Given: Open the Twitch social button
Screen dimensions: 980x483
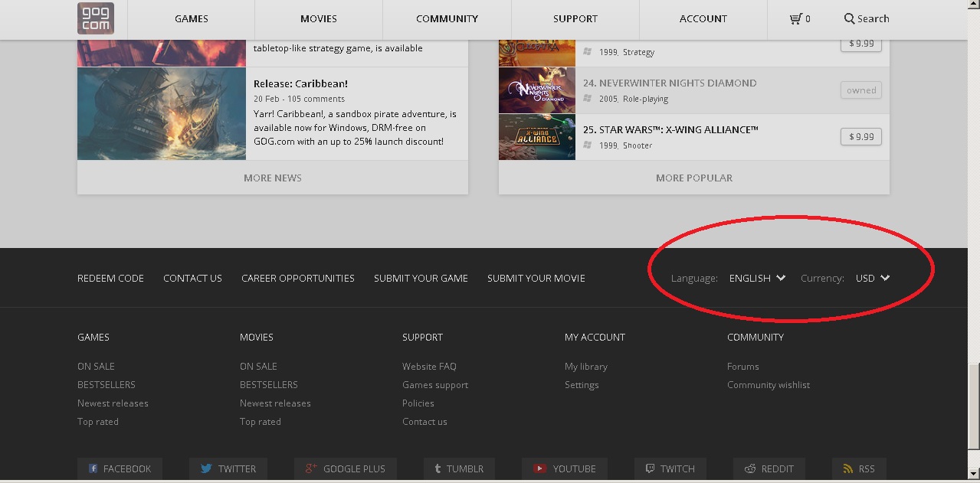Looking at the screenshot, I should pos(670,468).
